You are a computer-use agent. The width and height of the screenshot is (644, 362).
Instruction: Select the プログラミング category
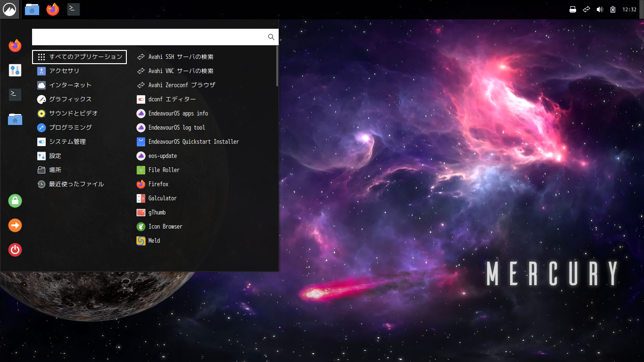tap(79, 127)
